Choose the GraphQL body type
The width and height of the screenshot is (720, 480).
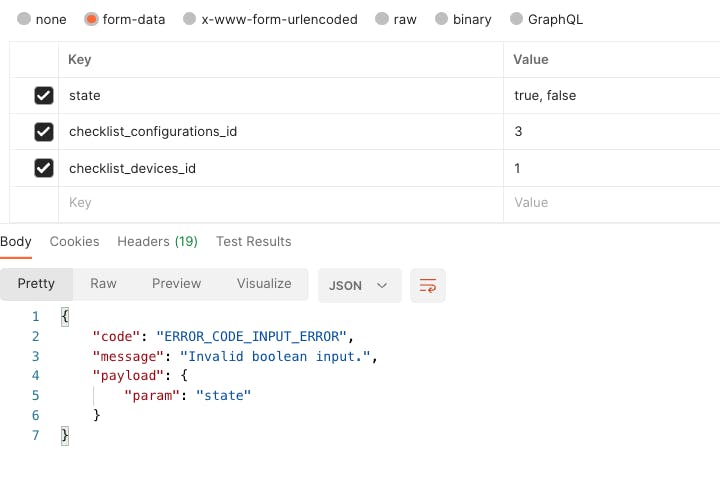pyautogui.click(x=516, y=19)
